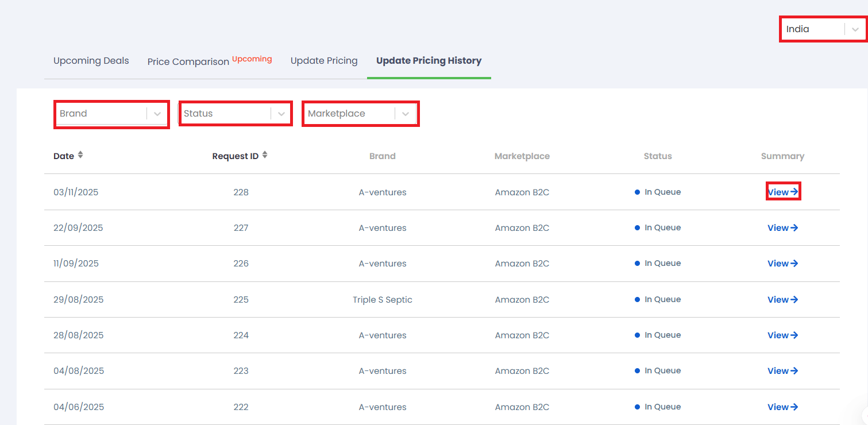View summary for request 227
Image resolution: width=868 pixels, height=425 pixels.
(x=782, y=228)
